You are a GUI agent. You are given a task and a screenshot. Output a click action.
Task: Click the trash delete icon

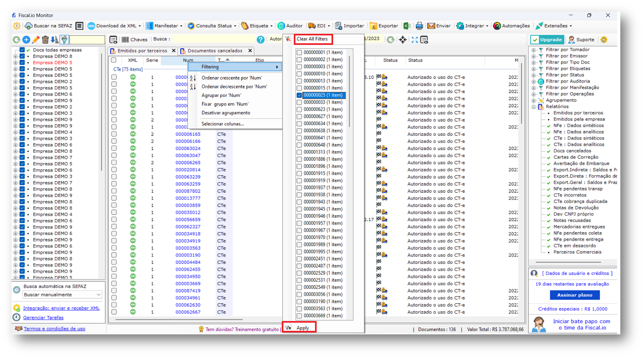tap(45, 40)
